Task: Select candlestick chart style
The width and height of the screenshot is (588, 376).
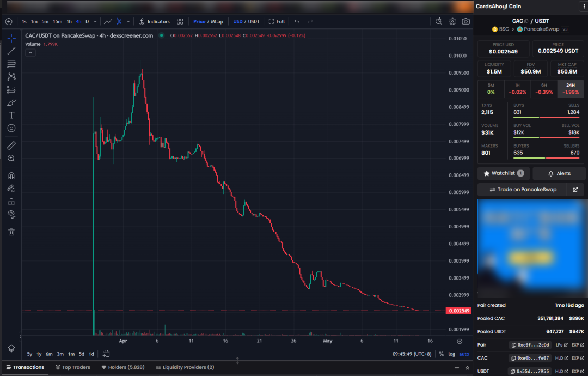Action: tap(119, 21)
